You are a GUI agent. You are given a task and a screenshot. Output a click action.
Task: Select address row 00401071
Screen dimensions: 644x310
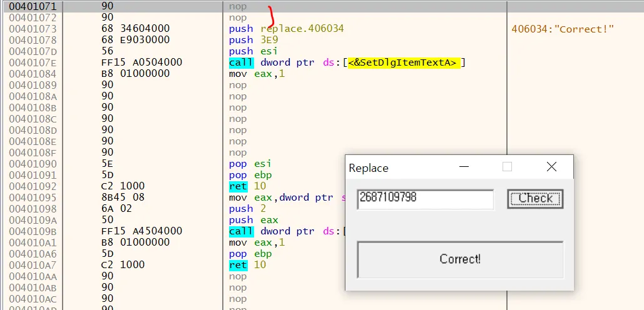[33, 6]
